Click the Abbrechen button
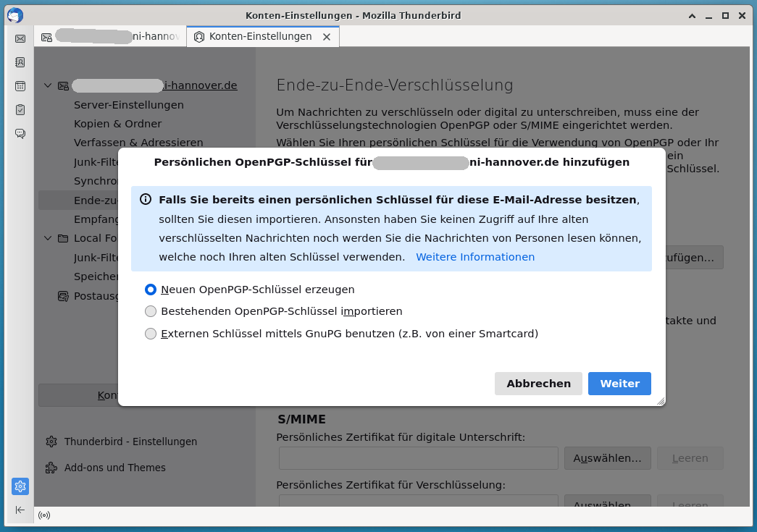 [x=538, y=384]
